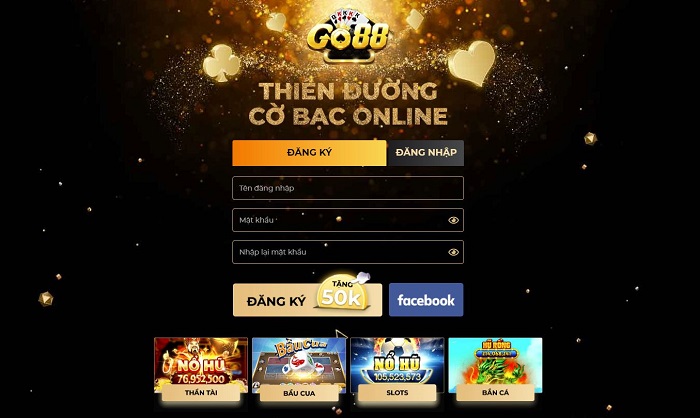Image resolution: width=700 pixels, height=418 pixels.
Task: Show password in Nhập lại mật khẩu field
Action: point(453,252)
